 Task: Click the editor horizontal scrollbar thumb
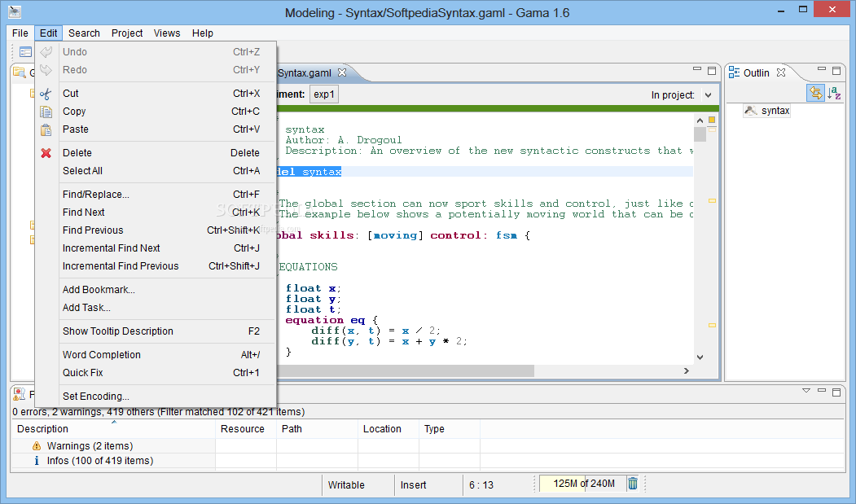406,370
